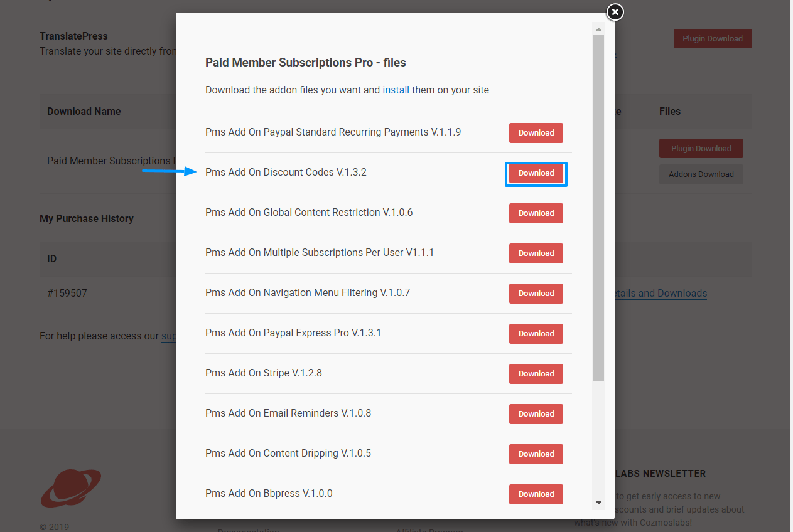793x532 pixels.
Task: Download the Stripe V.1.2.8 addon
Action: (536, 374)
